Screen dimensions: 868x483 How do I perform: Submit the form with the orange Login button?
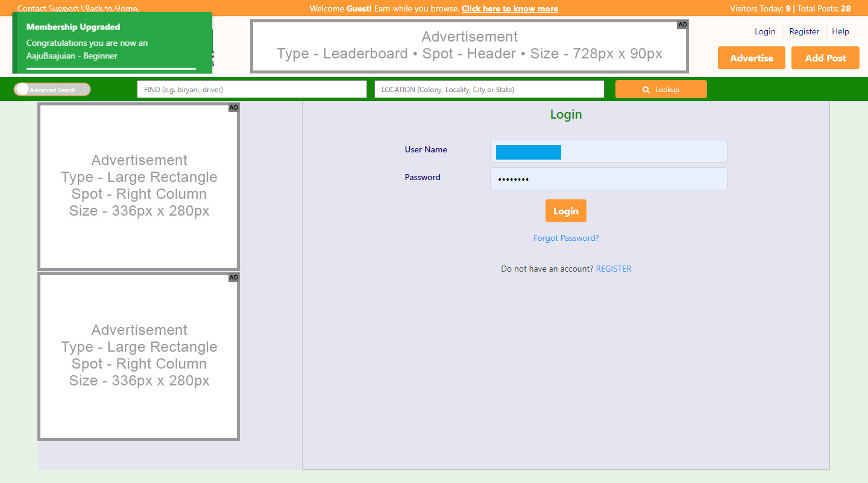point(565,211)
